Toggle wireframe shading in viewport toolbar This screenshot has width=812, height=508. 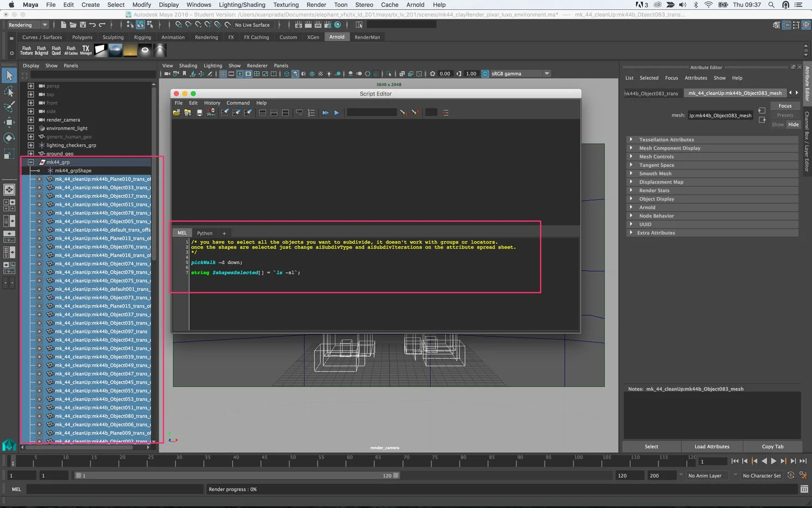click(286, 74)
